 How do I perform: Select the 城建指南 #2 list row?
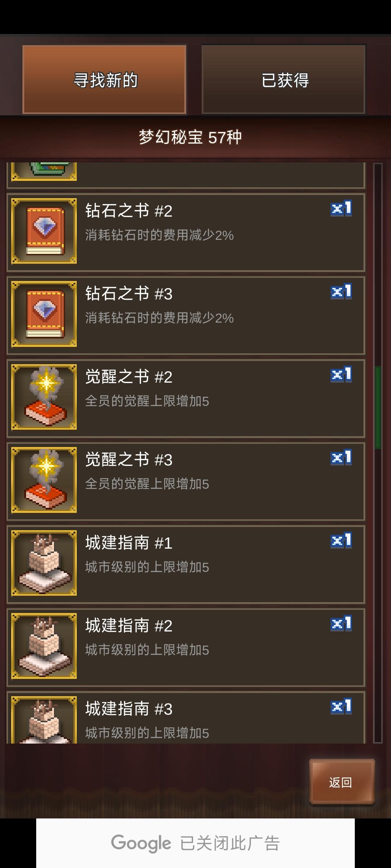pyautogui.click(x=186, y=647)
